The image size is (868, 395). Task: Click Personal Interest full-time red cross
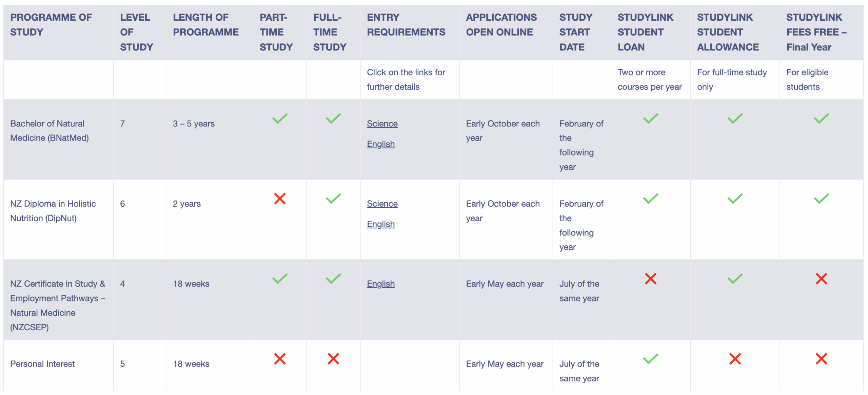point(333,359)
